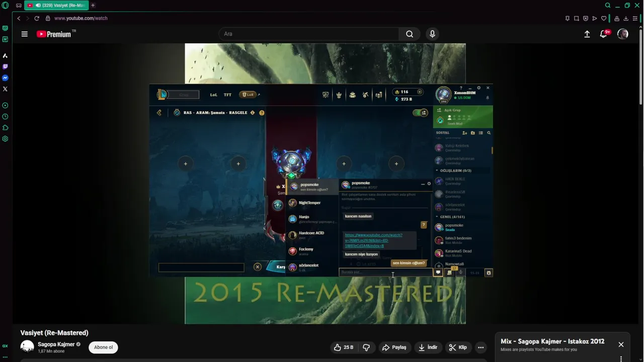Share video with Paylaş button

click(394, 347)
